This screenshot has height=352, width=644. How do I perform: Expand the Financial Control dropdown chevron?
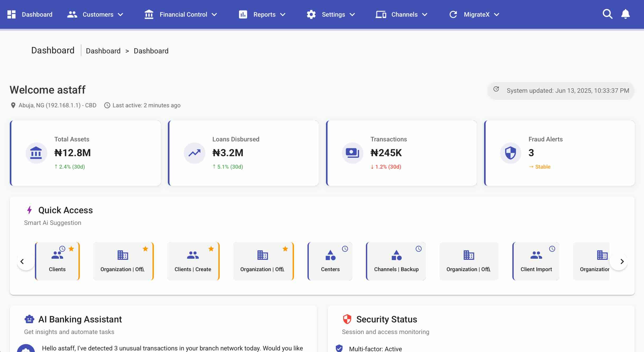pyautogui.click(x=214, y=15)
